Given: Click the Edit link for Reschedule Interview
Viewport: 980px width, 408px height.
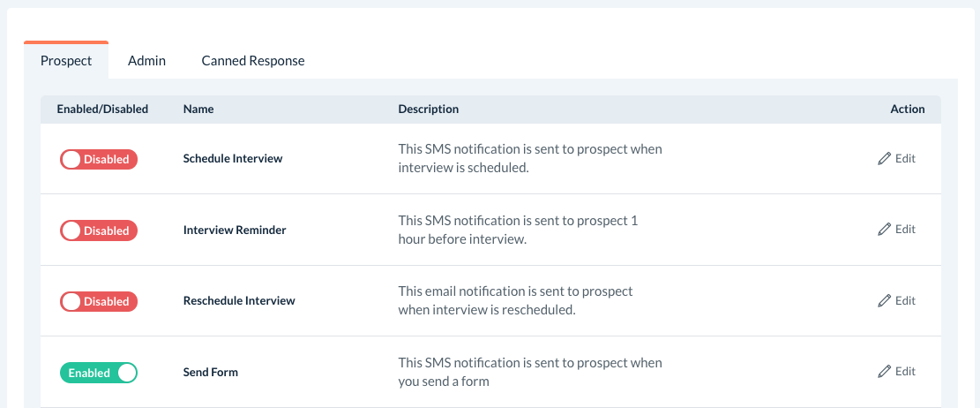Looking at the screenshot, I should [905, 301].
